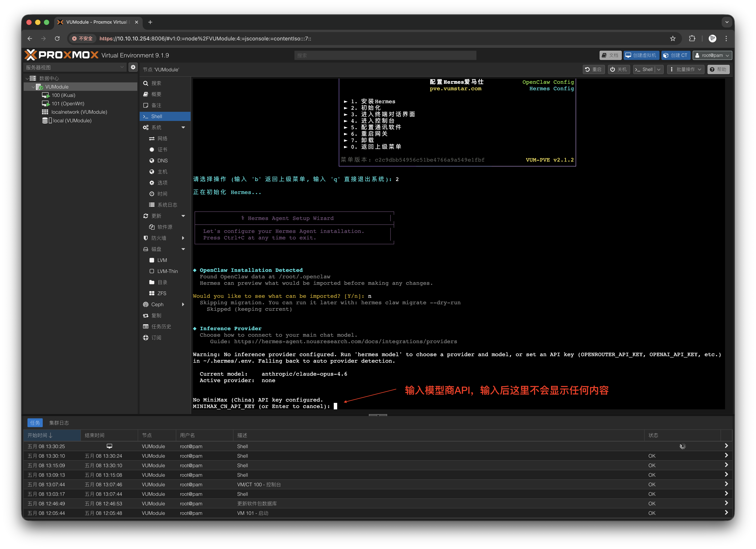Open the browser extensions puzzle icon
Viewport: 756px width, 549px height.
click(x=692, y=39)
